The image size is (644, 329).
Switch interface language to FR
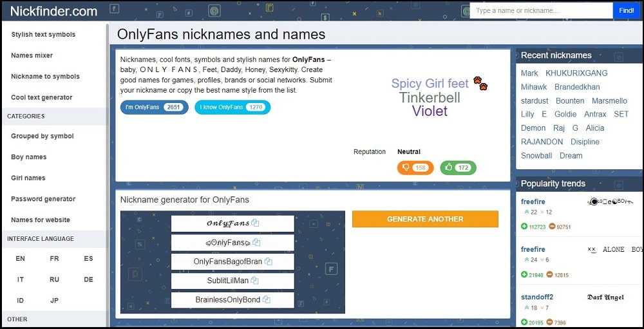click(54, 258)
